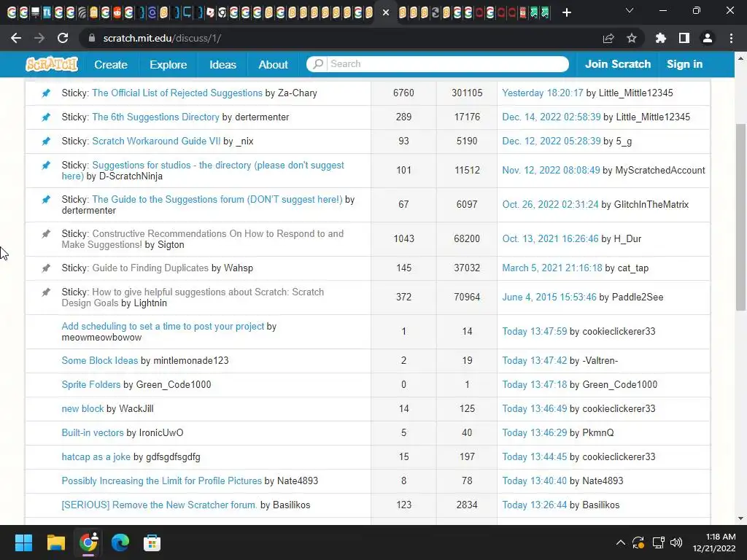
Task: Open Microsoft Store from taskbar
Action: (152, 542)
